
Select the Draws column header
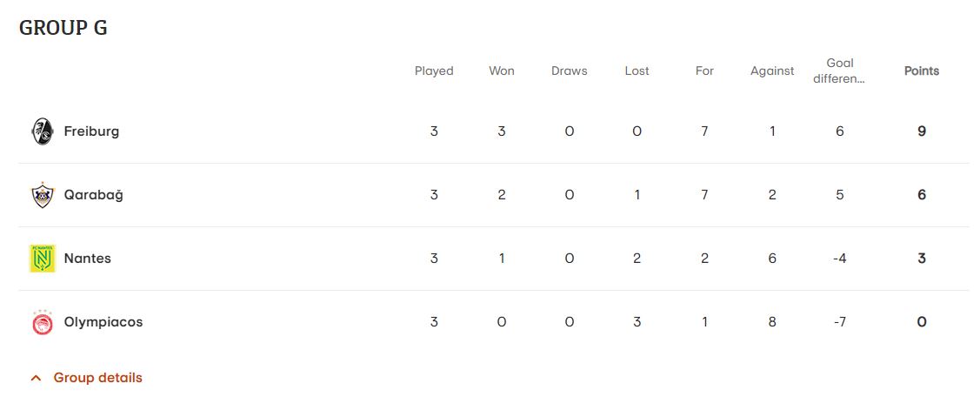click(570, 71)
